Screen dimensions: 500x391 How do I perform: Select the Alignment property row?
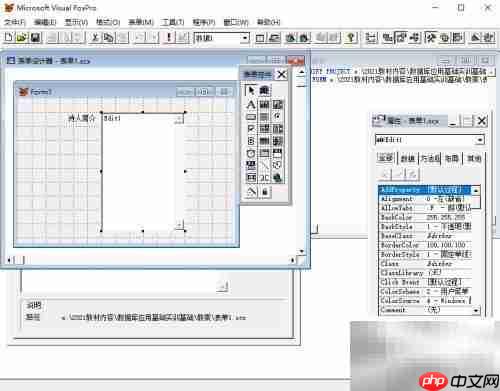pos(426,199)
